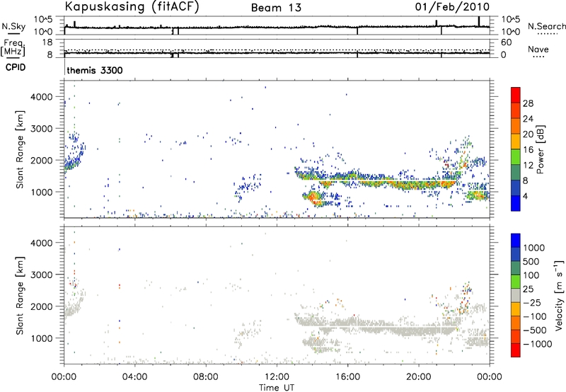Click the 'N.Search' legend label
The width and height of the screenshot is (566, 392).
tap(546, 26)
